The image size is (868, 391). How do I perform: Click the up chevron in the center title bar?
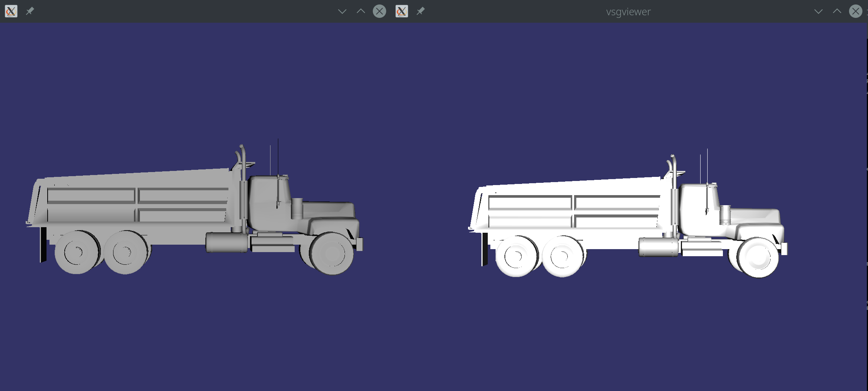(x=361, y=12)
